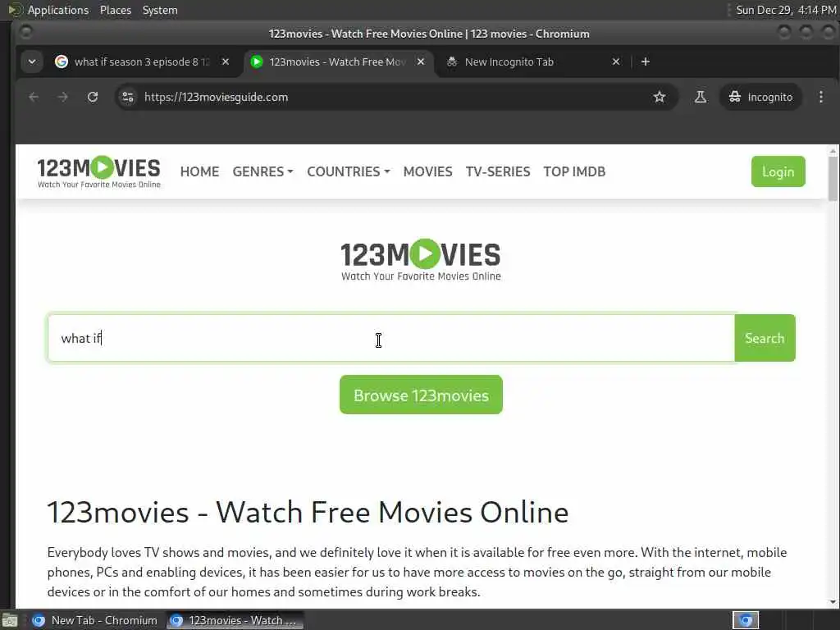Open site information icon in address bar
The width and height of the screenshot is (840, 630).
click(127, 97)
